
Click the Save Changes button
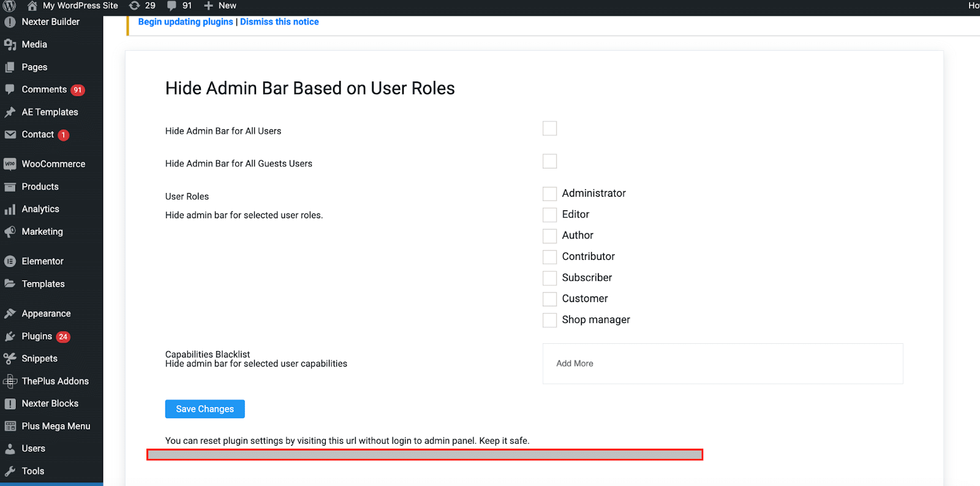coord(205,409)
